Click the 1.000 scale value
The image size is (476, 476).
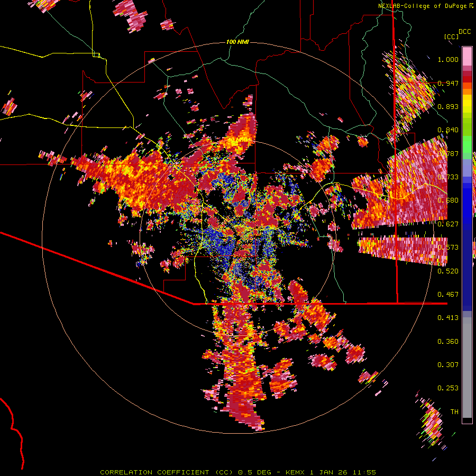(448, 59)
